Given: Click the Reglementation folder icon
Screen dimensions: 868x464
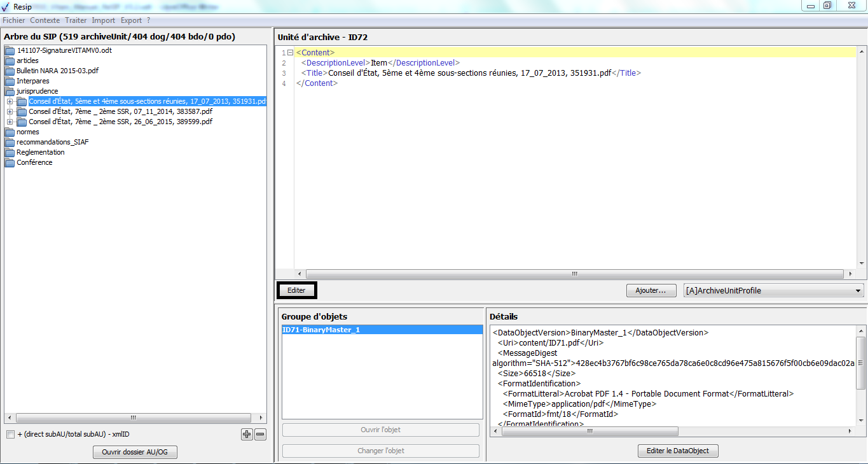Looking at the screenshot, I should point(10,153).
